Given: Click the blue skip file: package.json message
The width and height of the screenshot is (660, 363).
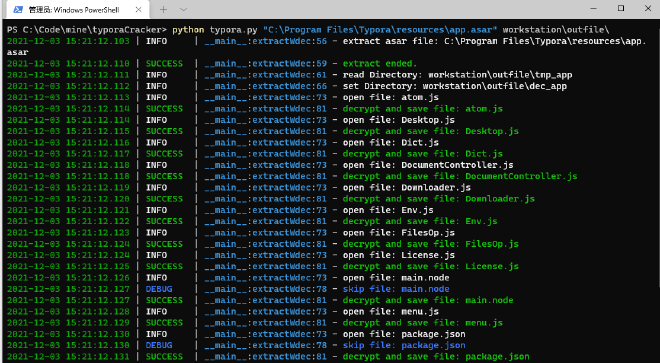Looking at the screenshot, I should (404, 345).
